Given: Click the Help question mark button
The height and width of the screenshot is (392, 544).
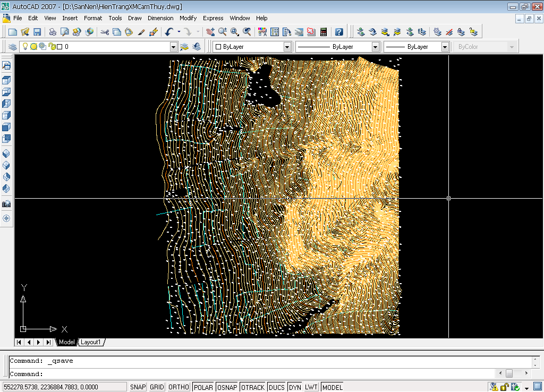Looking at the screenshot, I should [339, 32].
